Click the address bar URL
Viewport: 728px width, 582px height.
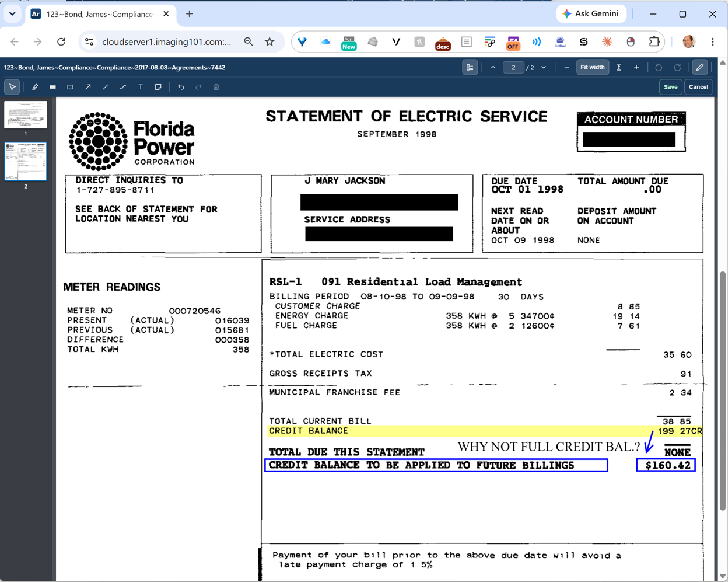coord(166,41)
